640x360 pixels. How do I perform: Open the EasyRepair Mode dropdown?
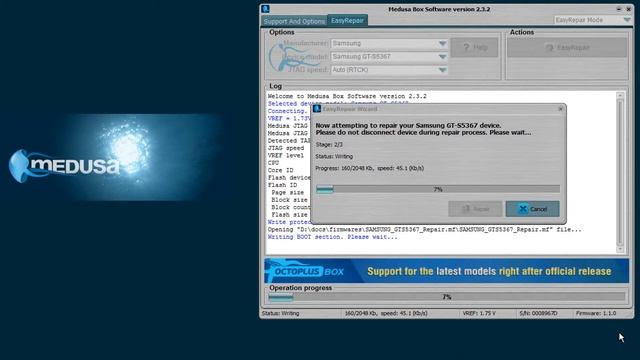point(592,20)
